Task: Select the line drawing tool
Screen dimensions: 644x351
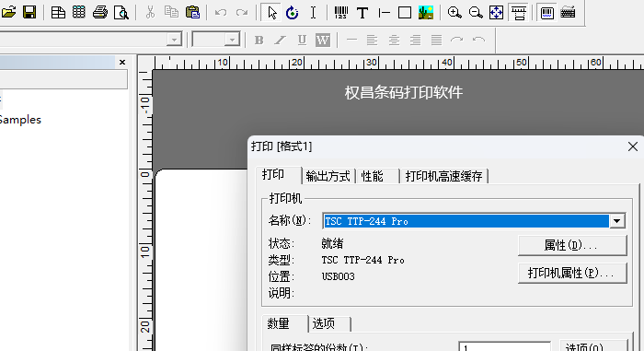Action: pos(384,13)
